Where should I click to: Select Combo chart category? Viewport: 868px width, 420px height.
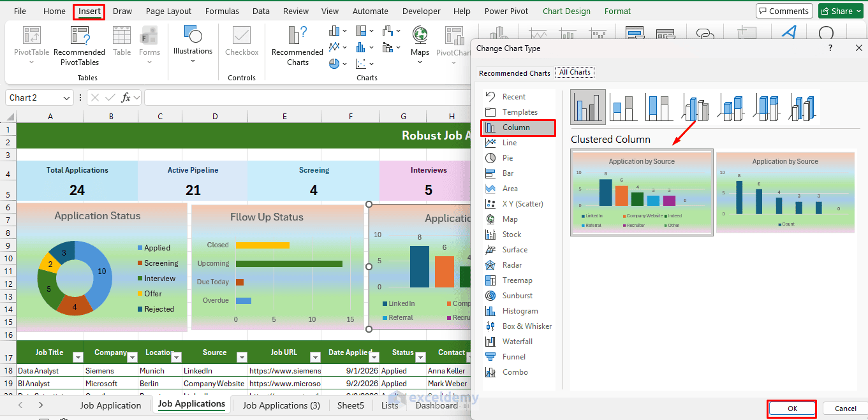[519, 372]
